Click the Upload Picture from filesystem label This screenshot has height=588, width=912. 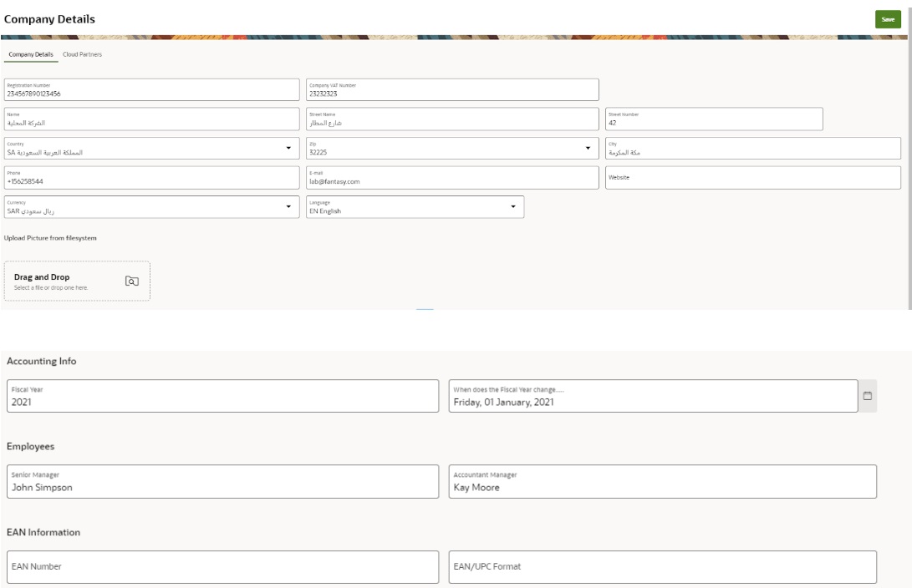pyautogui.click(x=50, y=238)
